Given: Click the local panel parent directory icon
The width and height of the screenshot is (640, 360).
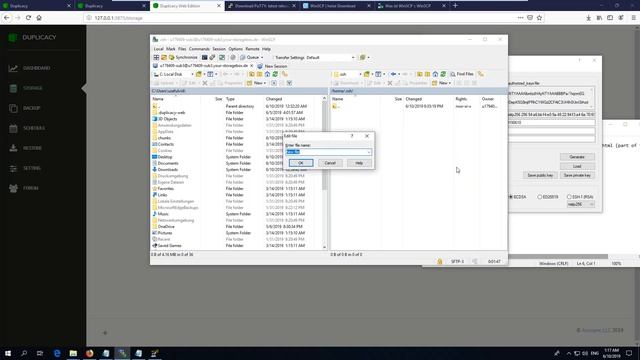Looking at the screenshot, I should click(x=251, y=74).
